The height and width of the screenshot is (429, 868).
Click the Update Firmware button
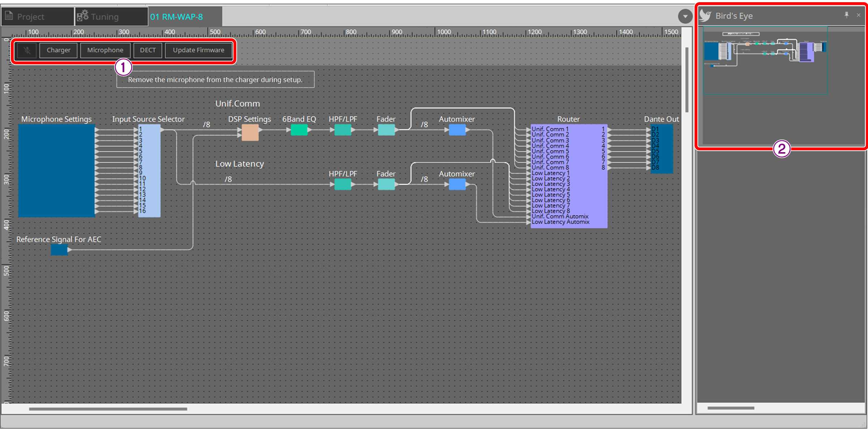198,50
